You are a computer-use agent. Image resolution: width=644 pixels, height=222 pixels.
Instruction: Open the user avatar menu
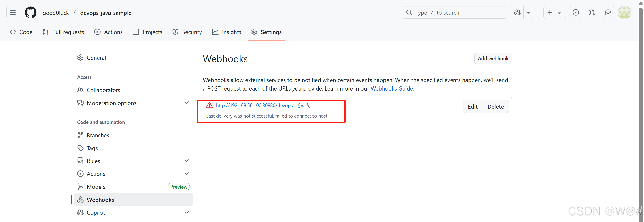pyautogui.click(x=624, y=13)
